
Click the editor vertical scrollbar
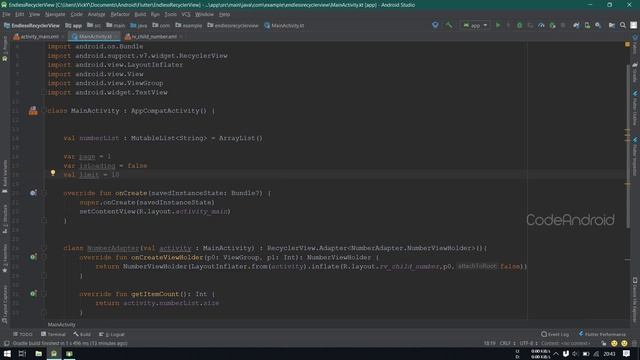coord(628,147)
